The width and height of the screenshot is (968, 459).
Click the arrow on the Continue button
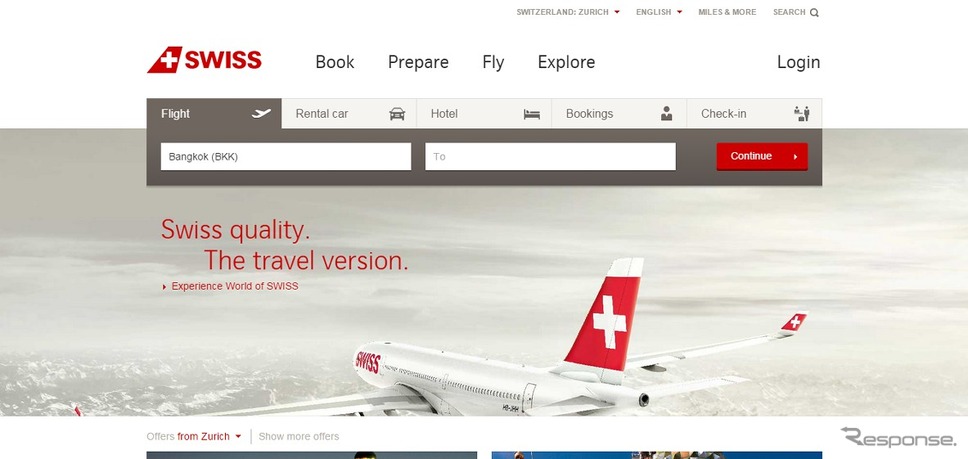(795, 157)
